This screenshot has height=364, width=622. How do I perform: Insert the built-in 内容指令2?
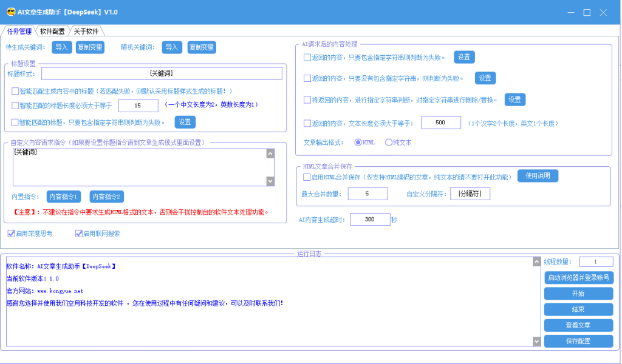tap(106, 197)
